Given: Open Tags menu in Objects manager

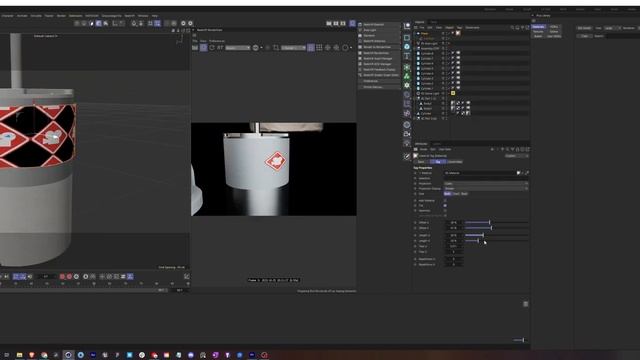Looking at the screenshot, I should click(459, 28).
